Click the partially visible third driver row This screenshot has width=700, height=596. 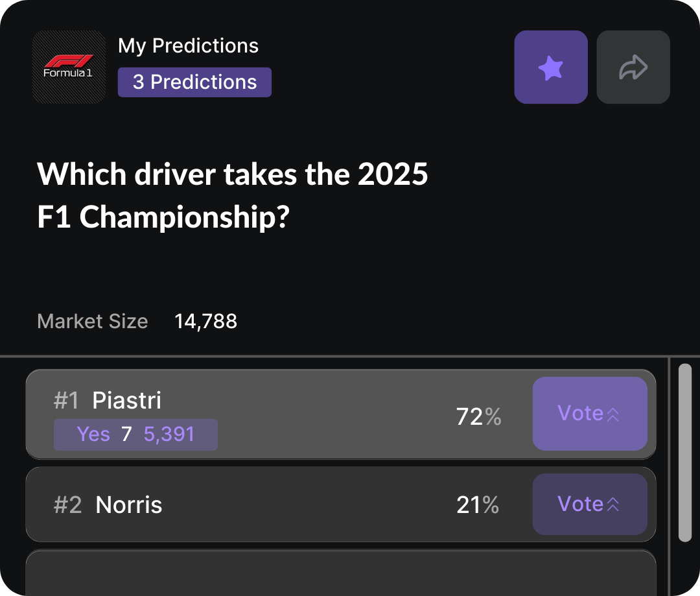point(341,573)
